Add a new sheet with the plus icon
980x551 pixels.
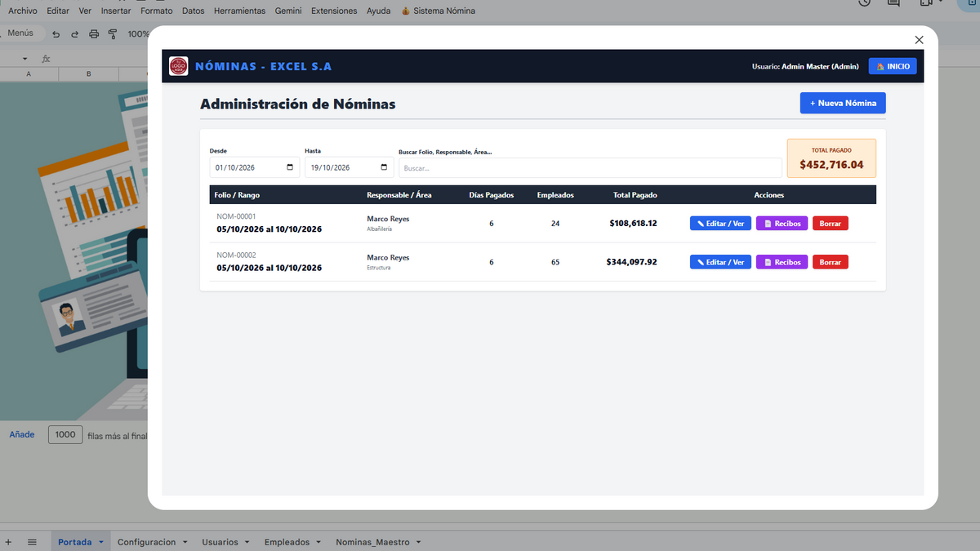pyautogui.click(x=8, y=542)
